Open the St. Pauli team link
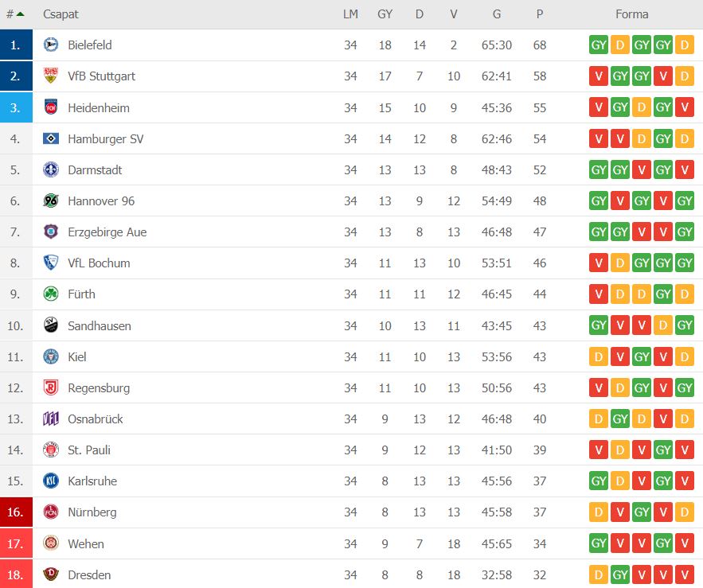703x588 pixels. point(89,450)
